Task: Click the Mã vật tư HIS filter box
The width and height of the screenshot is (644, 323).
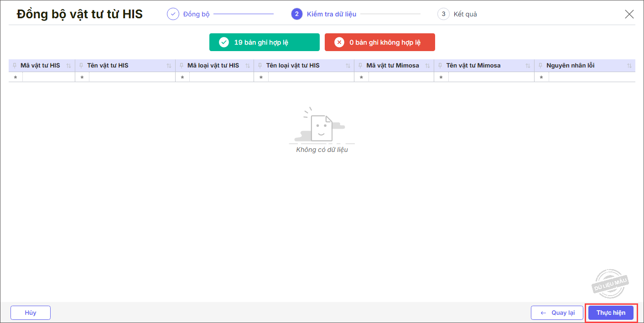Action: click(48, 78)
